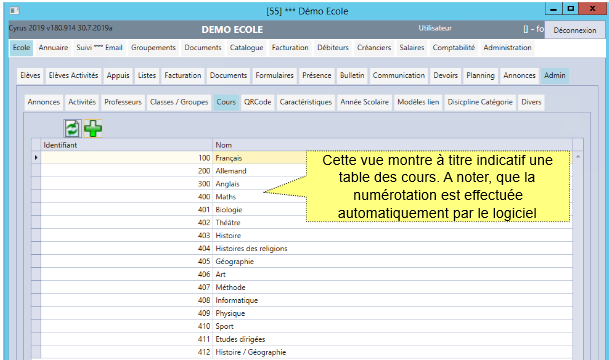
Task: Select the Devoirs sub-tab
Action: [x=445, y=75]
